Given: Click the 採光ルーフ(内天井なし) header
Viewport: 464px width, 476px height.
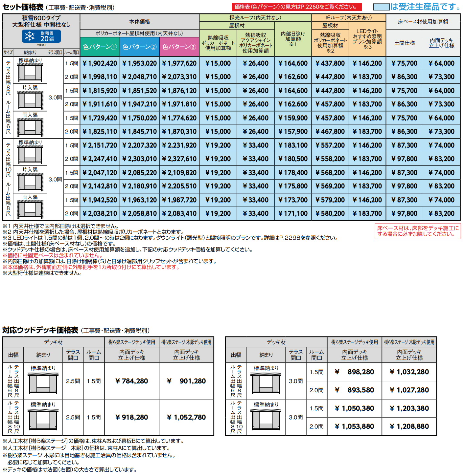Looking at the screenshot, I should coord(255,18).
